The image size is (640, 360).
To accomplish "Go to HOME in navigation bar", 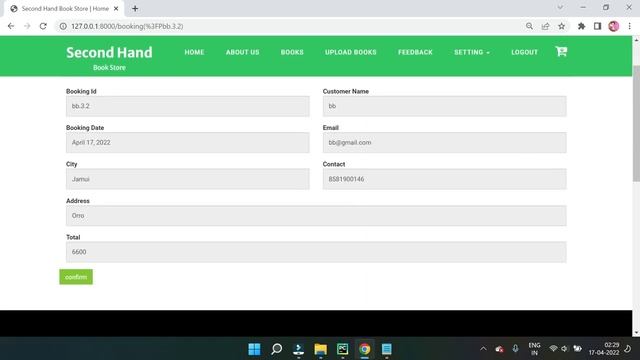I will pos(194,52).
